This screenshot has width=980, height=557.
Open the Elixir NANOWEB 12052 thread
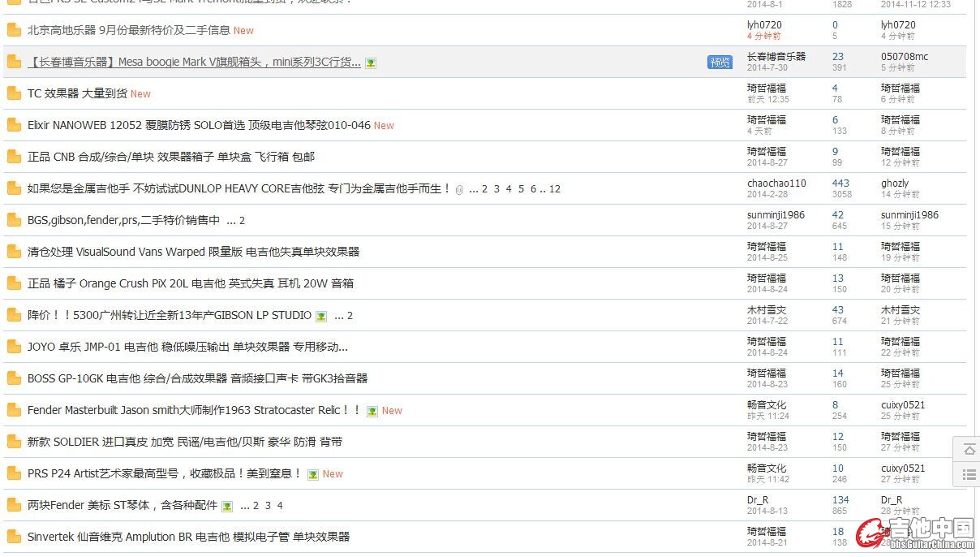click(199, 126)
